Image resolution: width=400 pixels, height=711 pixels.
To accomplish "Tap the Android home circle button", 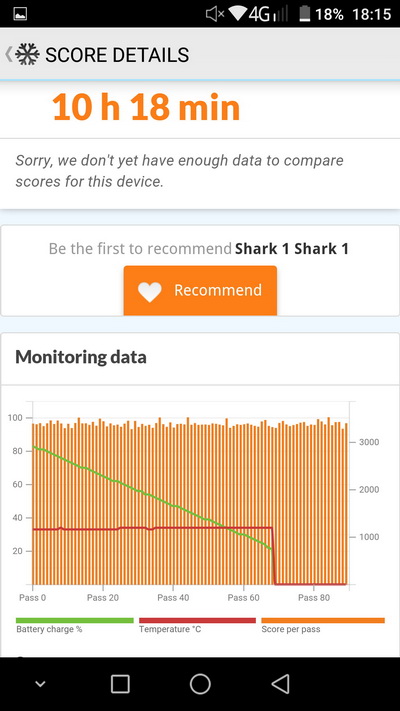I will coord(200,684).
